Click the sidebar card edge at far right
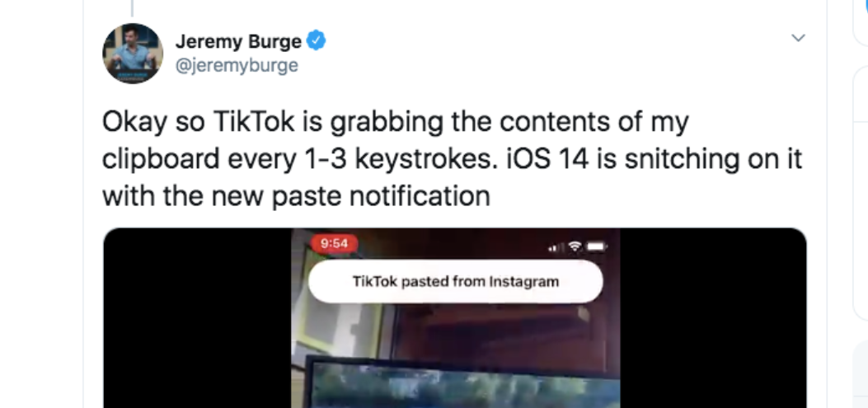 coord(861,194)
